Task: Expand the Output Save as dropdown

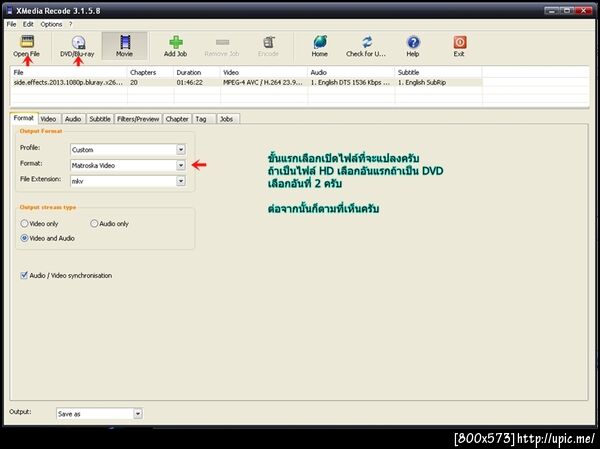Action: [138, 413]
